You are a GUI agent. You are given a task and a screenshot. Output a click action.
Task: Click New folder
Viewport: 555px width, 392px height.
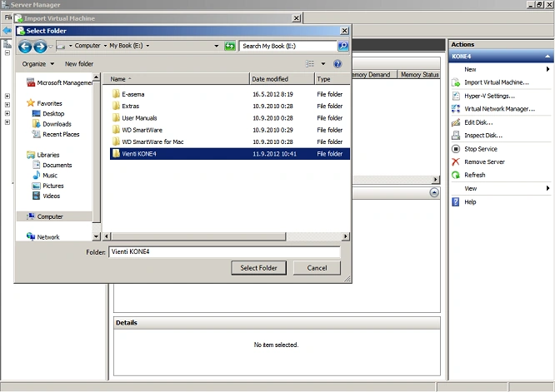pyautogui.click(x=79, y=64)
